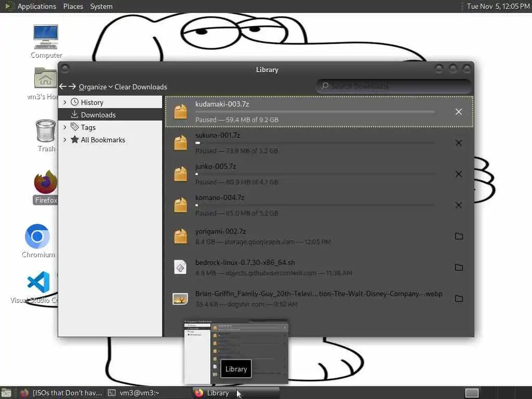Viewport: 532px width, 399px height.
Task: Open containing folder for Brian-Griffin webp
Action: 459,299
